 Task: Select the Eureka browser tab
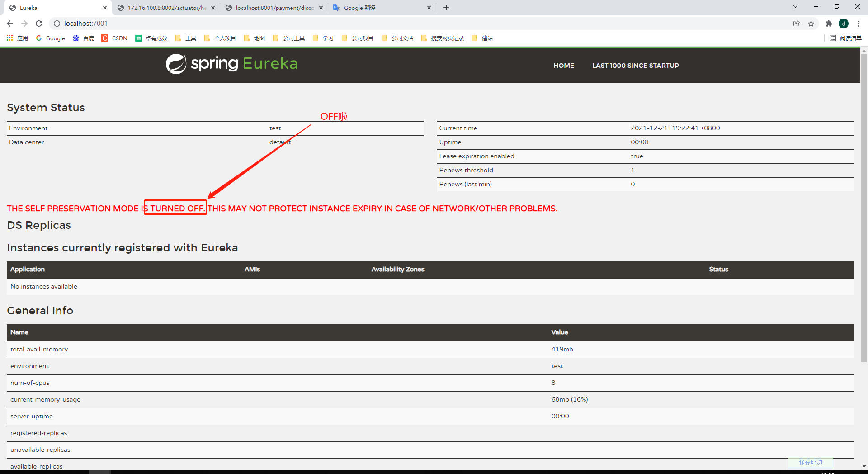point(58,8)
